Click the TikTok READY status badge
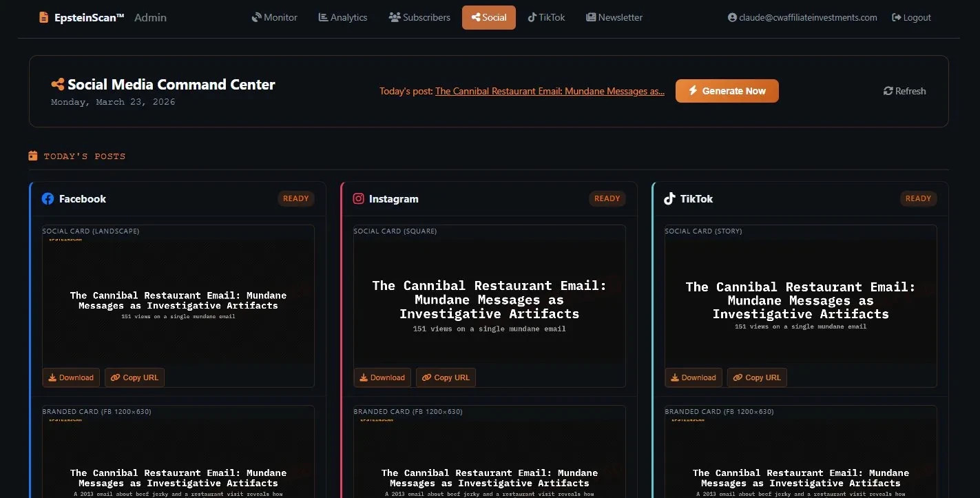The width and height of the screenshot is (980, 498). [918, 198]
